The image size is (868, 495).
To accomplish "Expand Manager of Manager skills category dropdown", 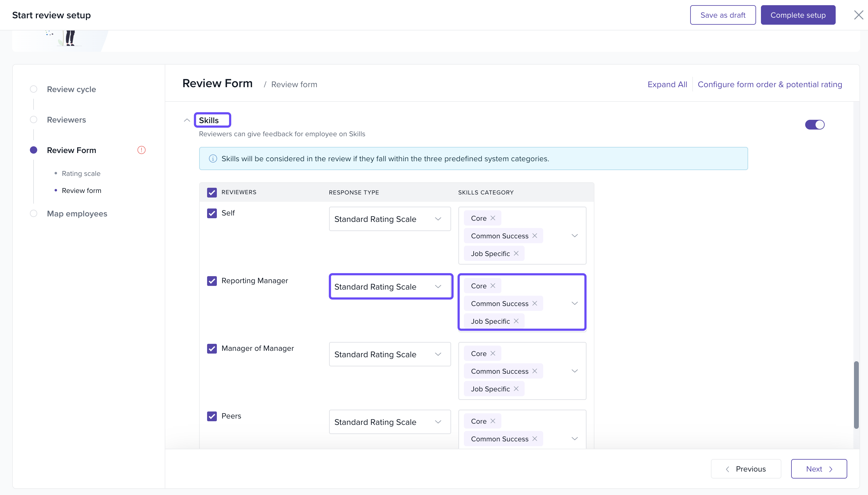I will pyautogui.click(x=575, y=371).
